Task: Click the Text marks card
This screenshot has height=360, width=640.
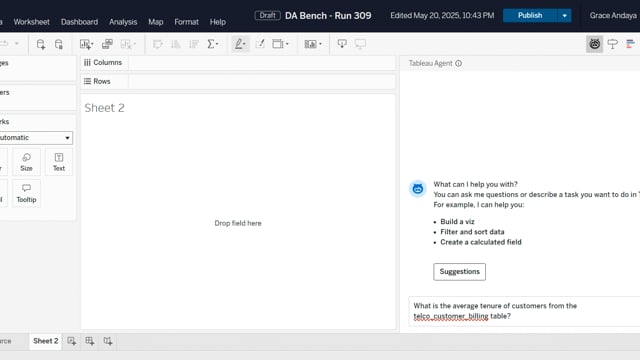Action: coord(59,162)
